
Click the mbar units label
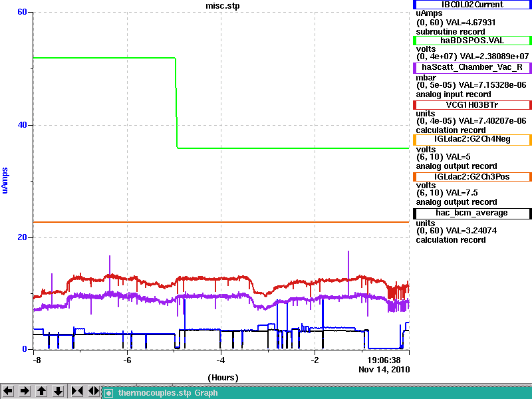click(x=426, y=78)
